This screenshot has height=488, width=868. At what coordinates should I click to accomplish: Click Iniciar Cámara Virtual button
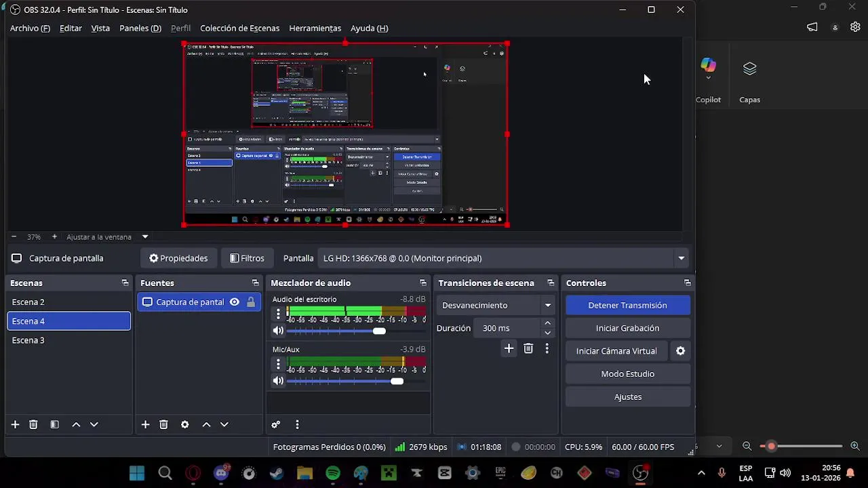[616, 351]
